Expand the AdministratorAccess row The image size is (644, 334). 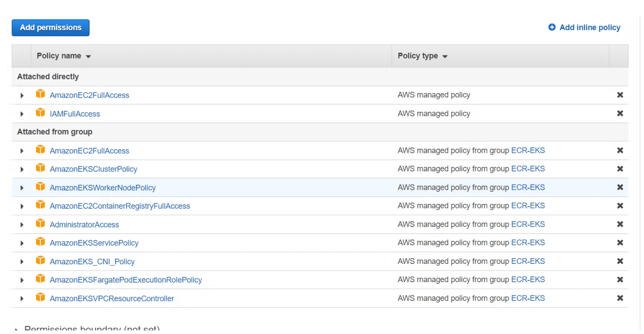point(22,225)
